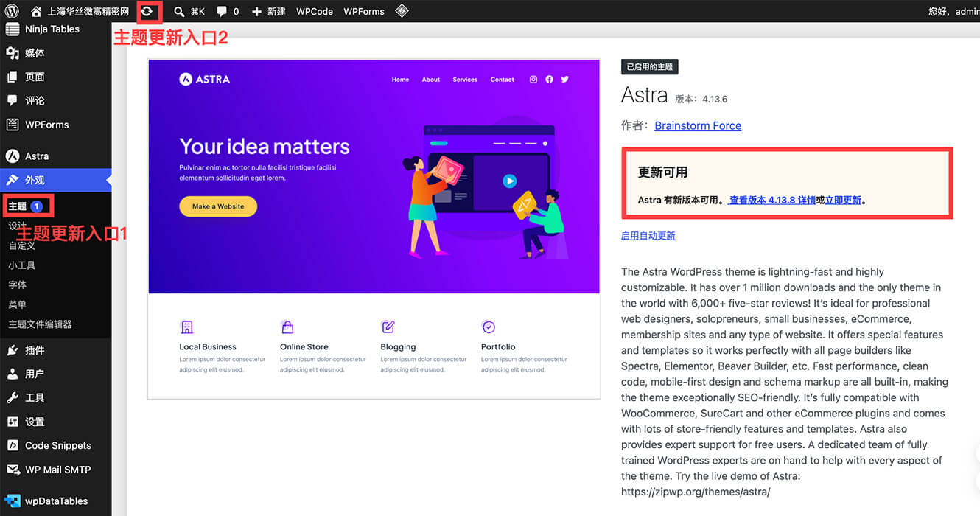Image resolution: width=980 pixels, height=516 pixels.
Task: Click the 版本: 4.13.6 version text
Action: click(x=701, y=99)
